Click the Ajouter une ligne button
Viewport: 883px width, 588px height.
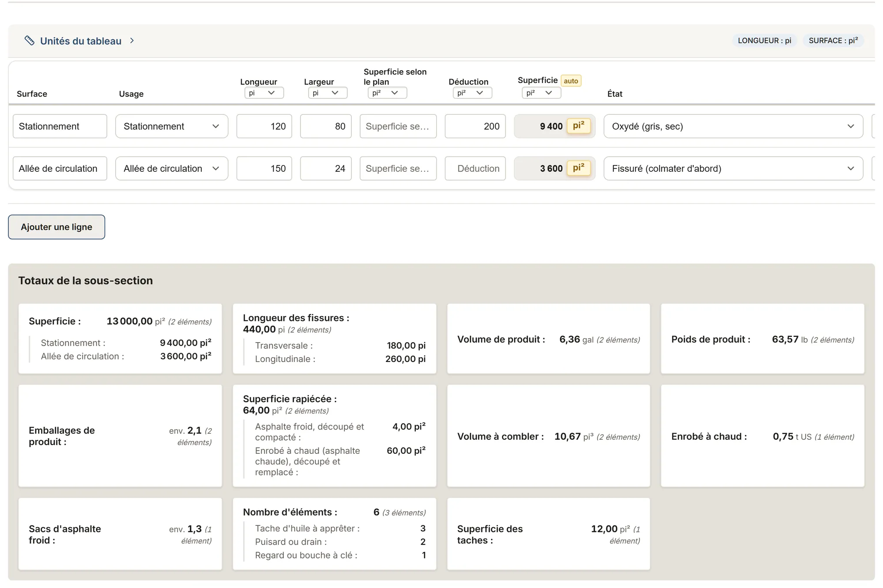click(x=57, y=227)
